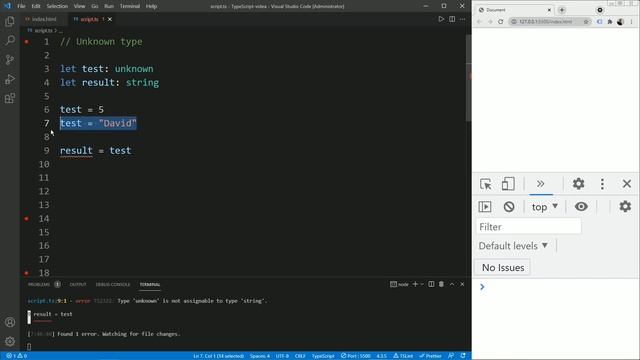Toggle the breakpoint on line 18
Screen dimensions: 640x360
[27, 273]
